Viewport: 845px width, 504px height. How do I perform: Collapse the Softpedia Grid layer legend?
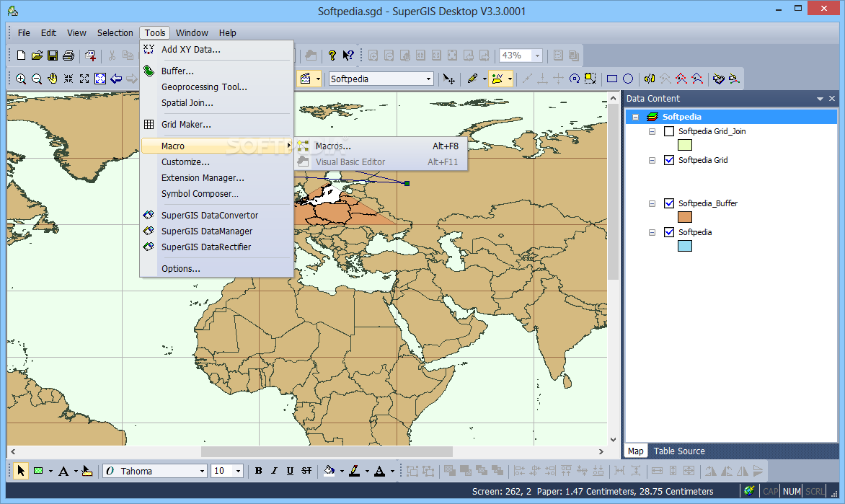652,161
